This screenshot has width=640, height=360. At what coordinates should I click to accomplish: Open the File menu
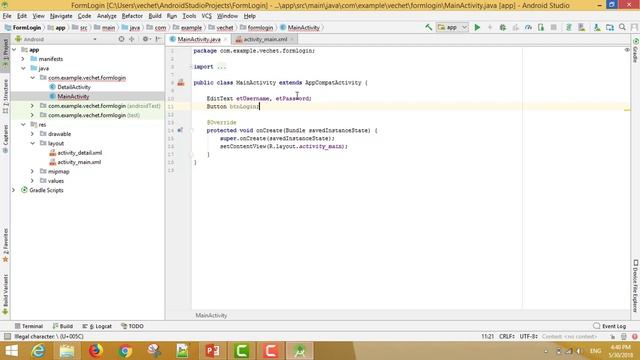(7, 16)
